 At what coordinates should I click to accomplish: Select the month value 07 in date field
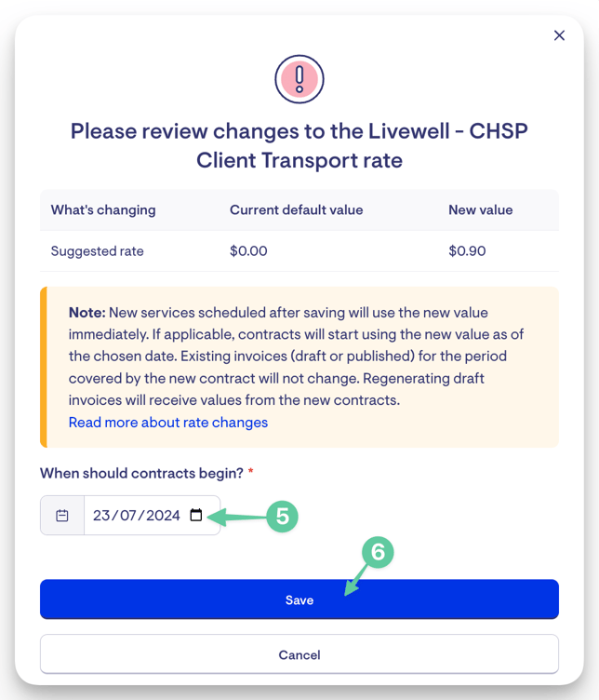(128, 515)
